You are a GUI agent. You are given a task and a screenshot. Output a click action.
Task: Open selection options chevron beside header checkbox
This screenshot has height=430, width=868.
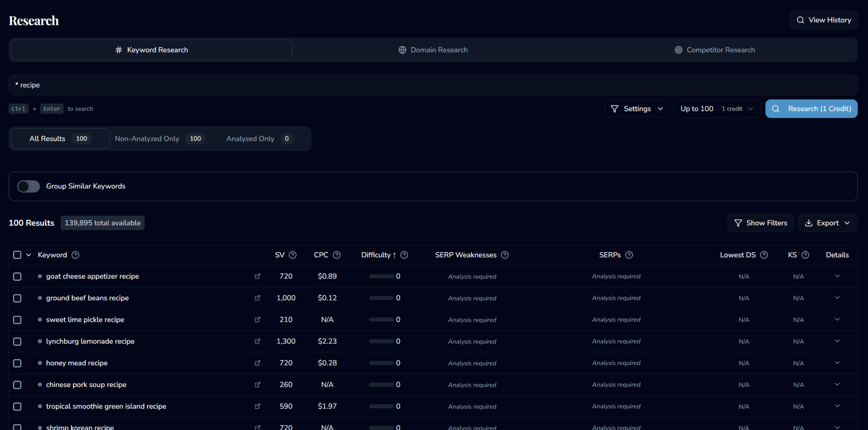[x=28, y=255]
